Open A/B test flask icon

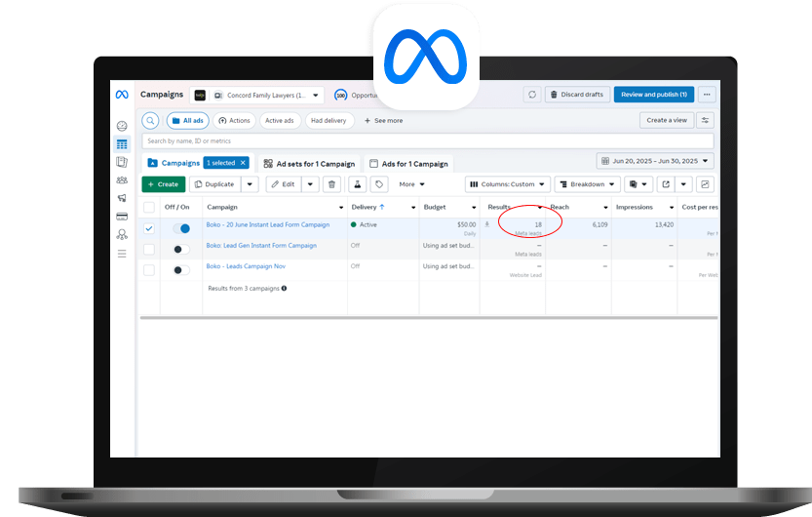358,184
